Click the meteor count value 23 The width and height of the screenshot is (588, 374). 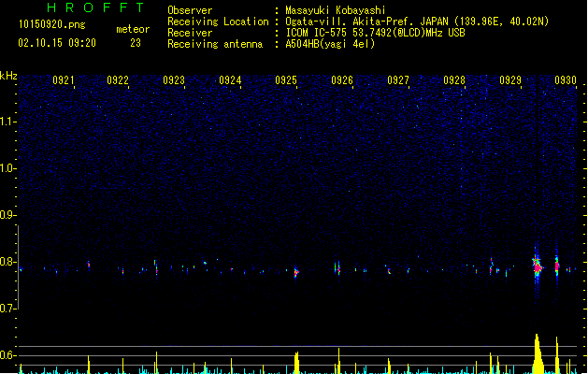pos(136,43)
